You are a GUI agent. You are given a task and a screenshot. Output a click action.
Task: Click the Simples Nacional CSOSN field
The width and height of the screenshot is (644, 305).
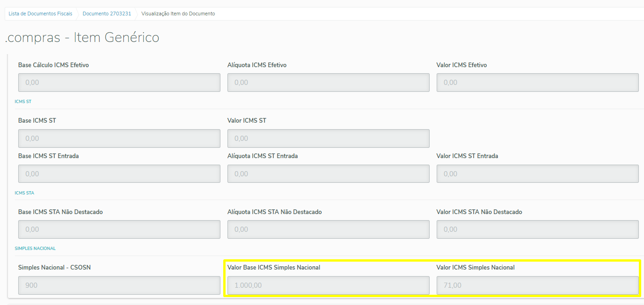119,285
